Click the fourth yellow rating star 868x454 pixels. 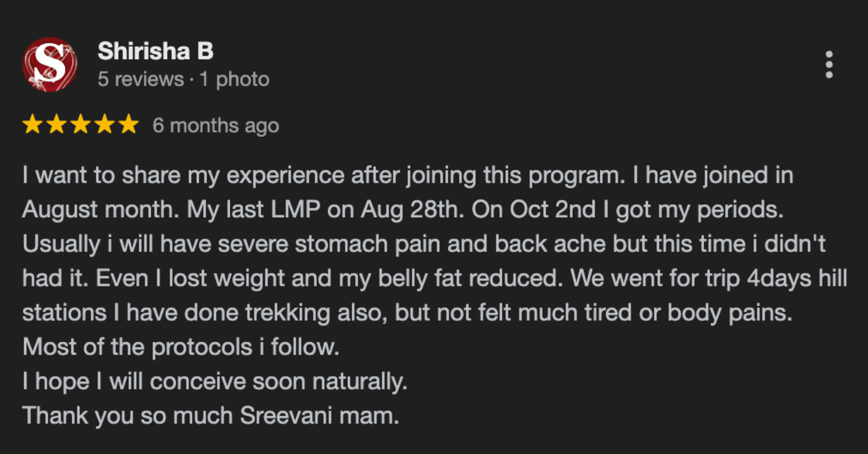(x=105, y=125)
